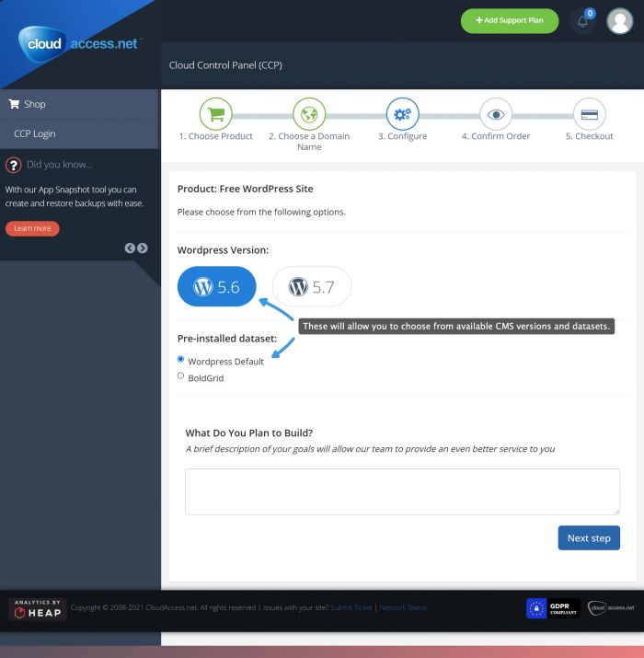
Task: Choose WordPress version 5.7
Action: [x=312, y=286]
